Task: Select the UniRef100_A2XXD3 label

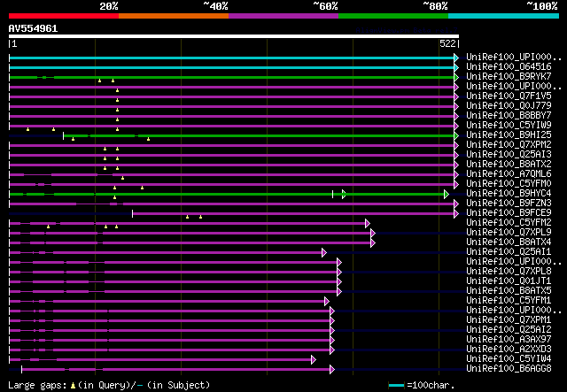Action: [x=509, y=350]
